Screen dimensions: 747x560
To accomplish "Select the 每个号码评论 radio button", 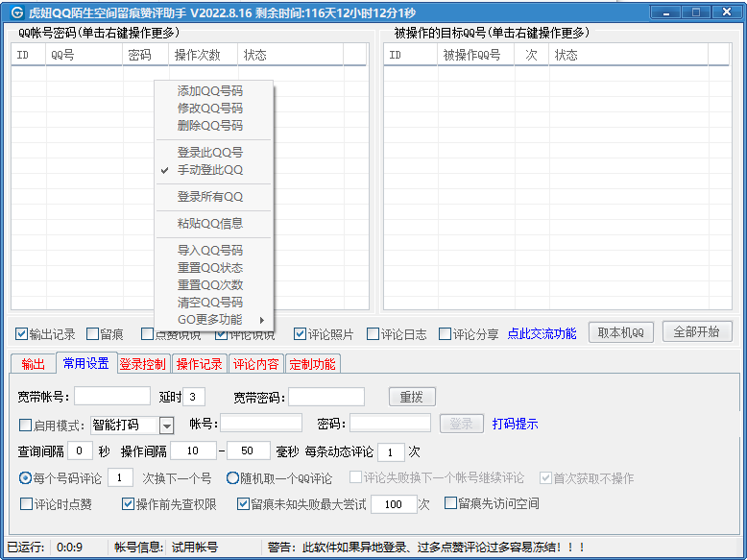I will click(x=25, y=477).
